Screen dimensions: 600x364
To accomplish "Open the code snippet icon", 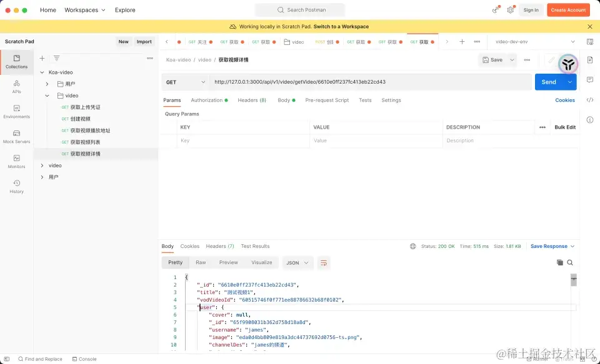I will (589, 100).
